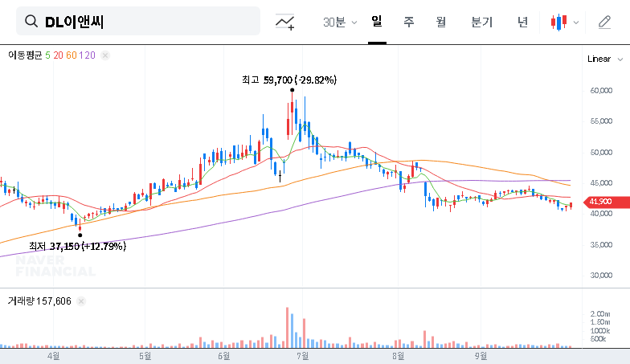Switch to the 주 weekly tab
Viewport: 630px width, 364px height.
pos(408,22)
